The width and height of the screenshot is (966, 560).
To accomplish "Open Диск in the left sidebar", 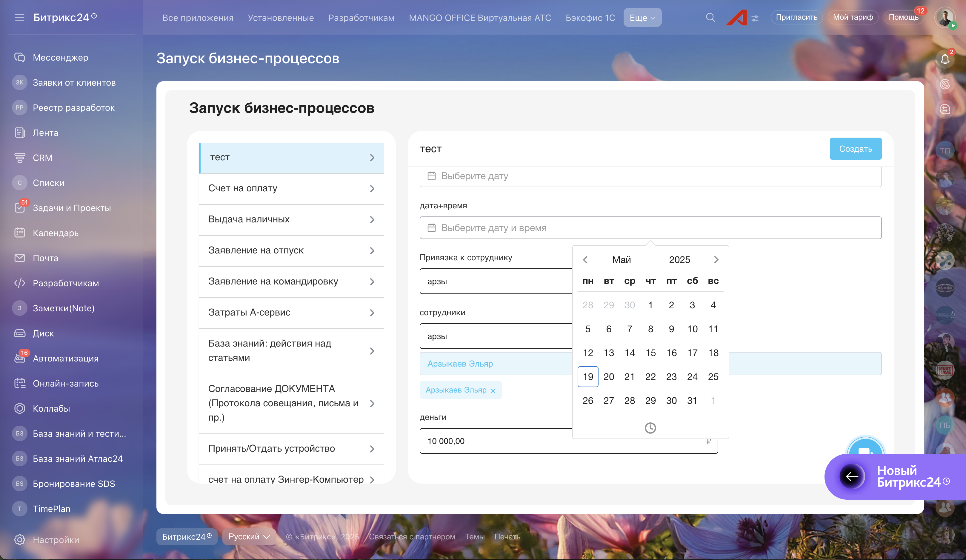I will [43, 333].
